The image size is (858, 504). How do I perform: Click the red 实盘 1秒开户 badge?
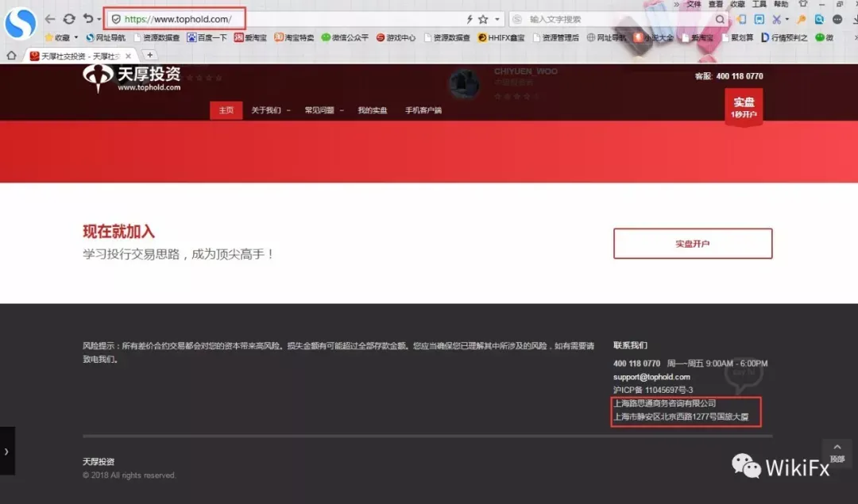tap(744, 108)
